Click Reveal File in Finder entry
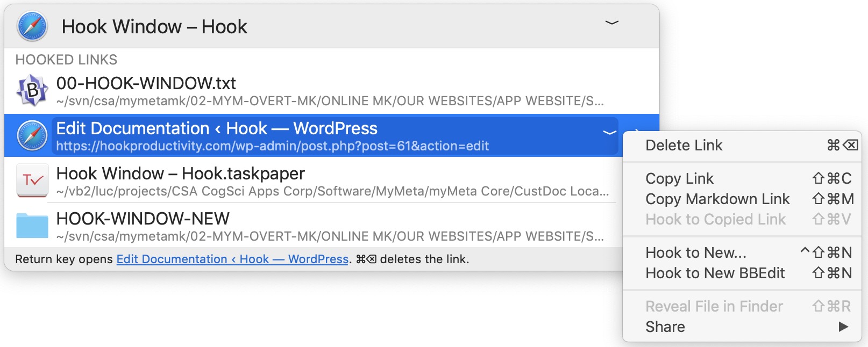 714,306
